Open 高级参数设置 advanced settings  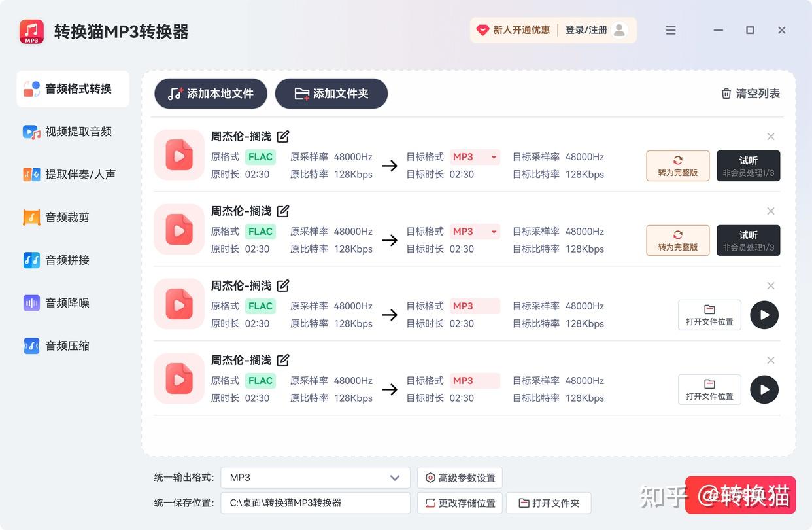[460, 478]
